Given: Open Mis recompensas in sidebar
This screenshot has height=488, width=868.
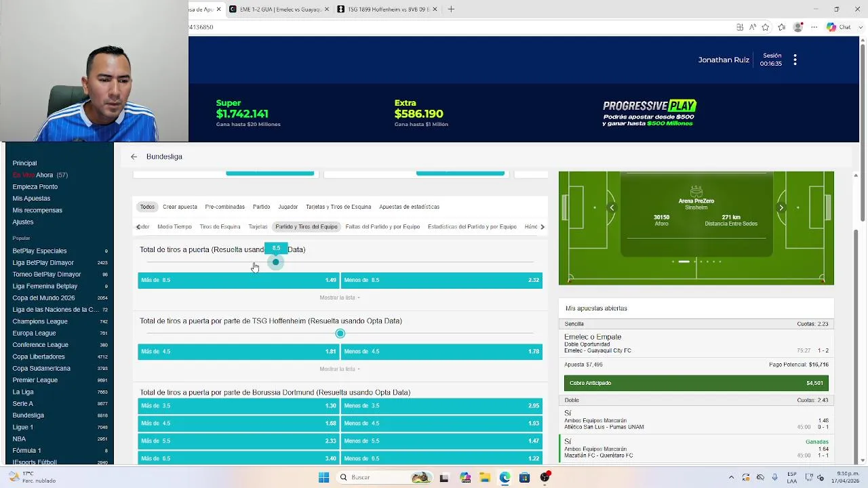Looking at the screenshot, I should pyautogui.click(x=37, y=210).
